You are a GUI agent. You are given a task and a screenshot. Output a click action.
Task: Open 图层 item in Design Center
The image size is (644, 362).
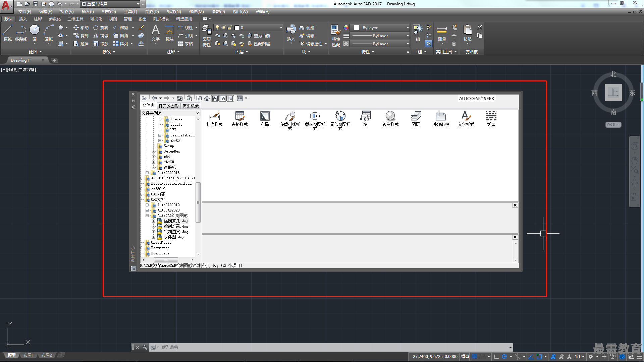coord(416,119)
